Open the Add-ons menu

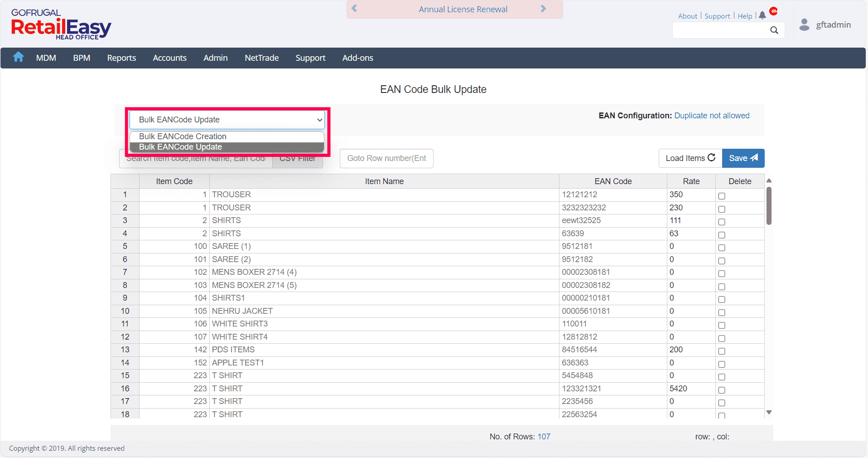(358, 58)
